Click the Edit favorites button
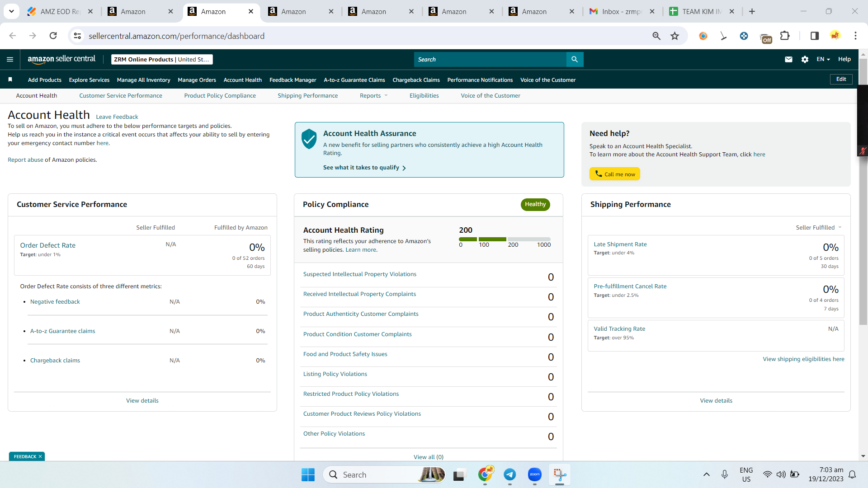Screen dimensions: 868x488 coord(841,79)
